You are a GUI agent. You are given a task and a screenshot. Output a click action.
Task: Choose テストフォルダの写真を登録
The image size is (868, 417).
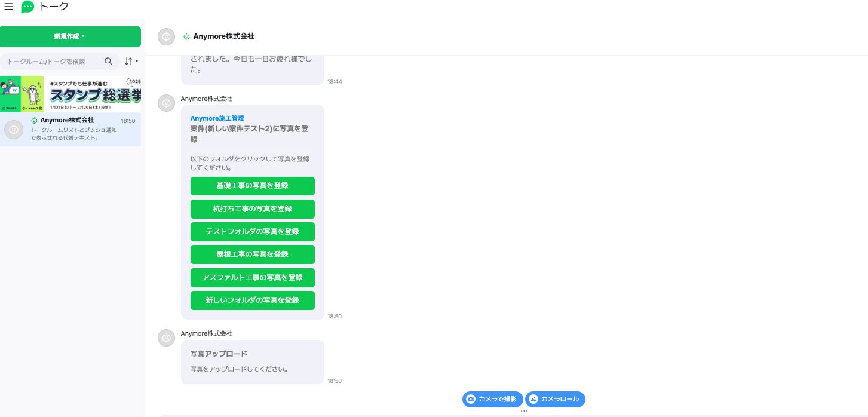point(253,232)
